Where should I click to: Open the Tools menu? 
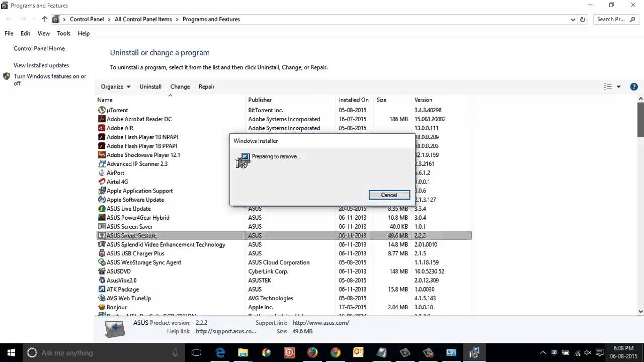coord(64,33)
